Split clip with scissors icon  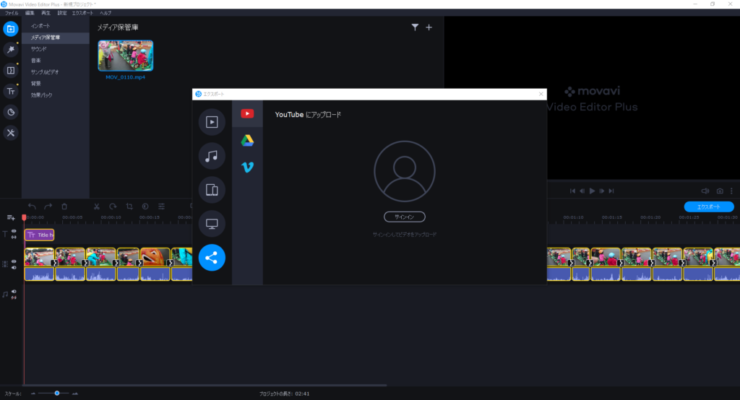pos(97,206)
